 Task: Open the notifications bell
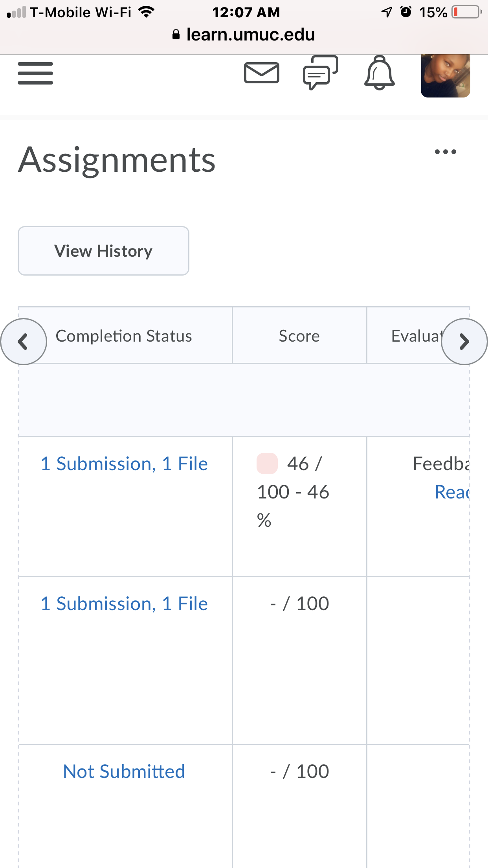[379, 73]
